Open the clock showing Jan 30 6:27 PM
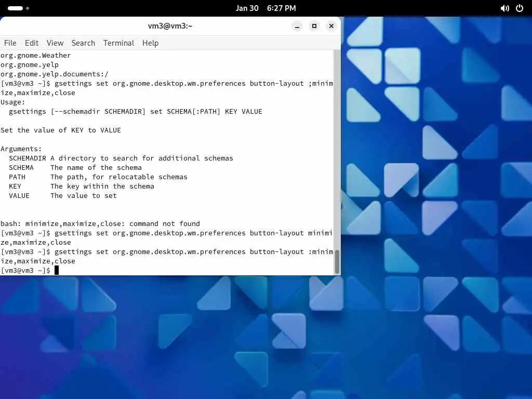This screenshot has height=399, width=532. coord(265,8)
